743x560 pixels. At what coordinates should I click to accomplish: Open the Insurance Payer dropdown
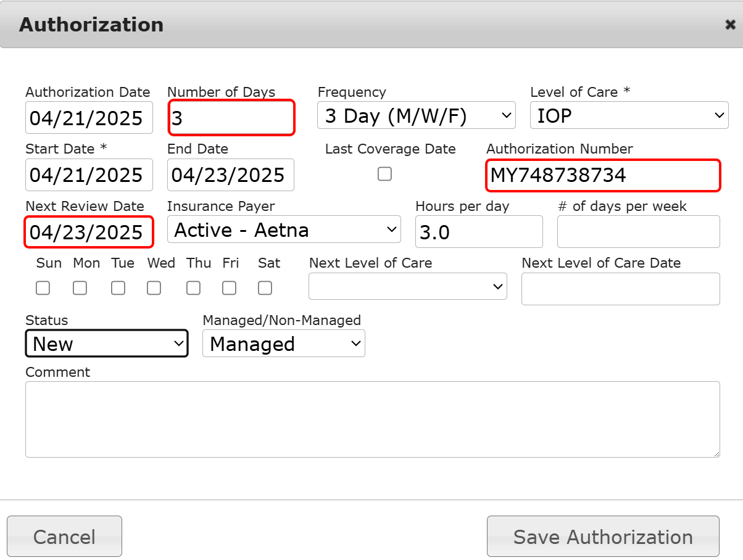pyautogui.click(x=284, y=229)
